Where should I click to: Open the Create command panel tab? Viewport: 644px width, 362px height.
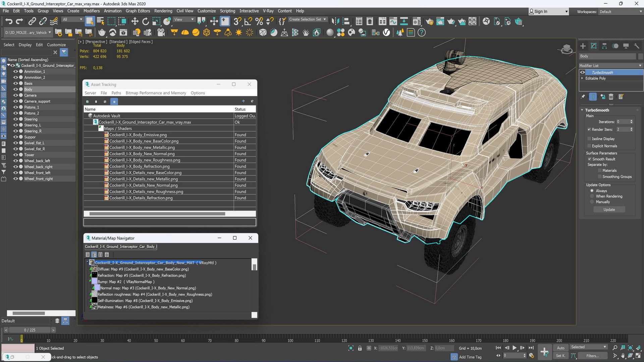click(x=583, y=46)
